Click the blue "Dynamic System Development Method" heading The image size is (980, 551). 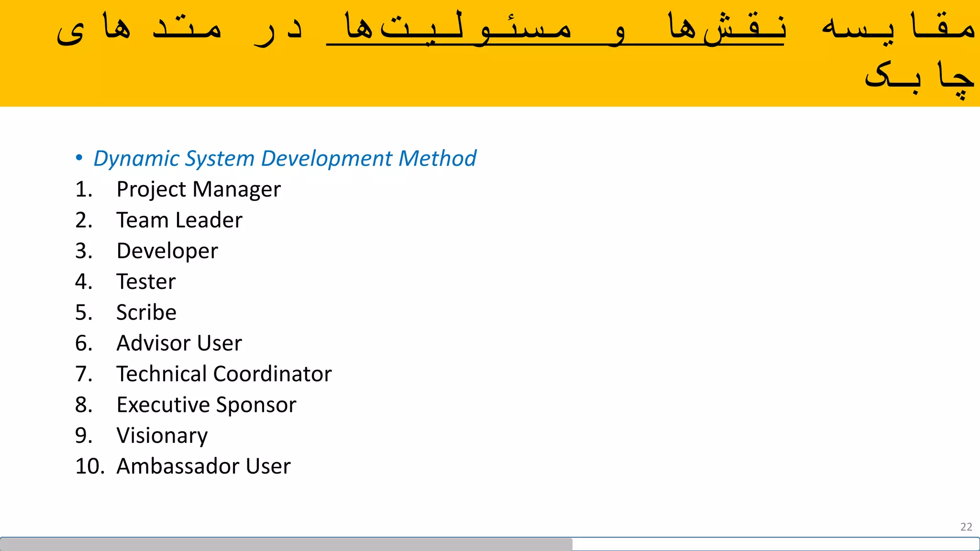click(285, 158)
